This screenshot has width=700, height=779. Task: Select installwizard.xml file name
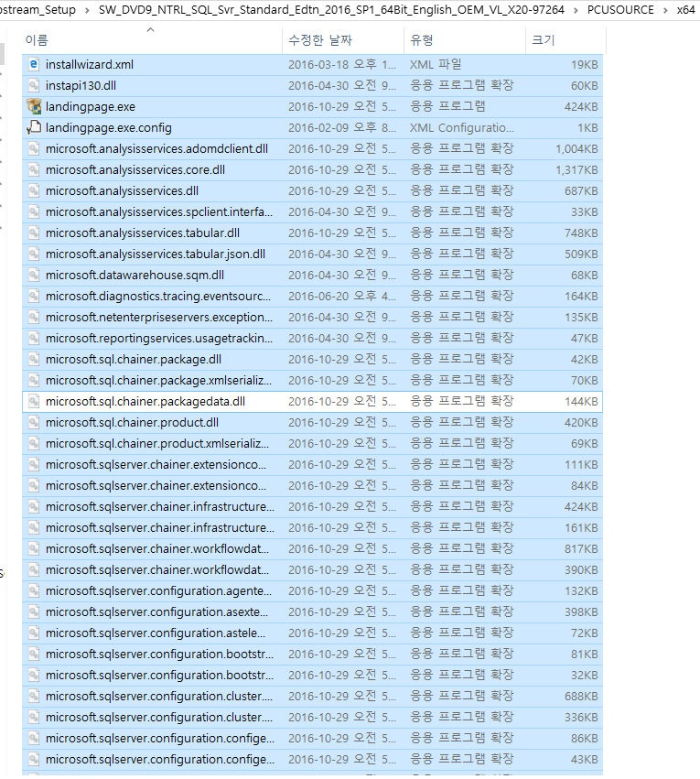(x=90, y=65)
